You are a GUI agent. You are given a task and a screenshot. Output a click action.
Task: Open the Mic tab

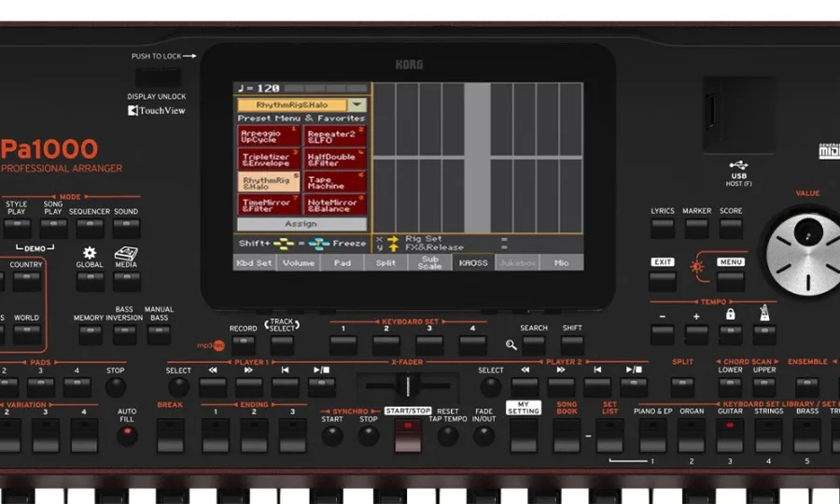pos(562,262)
